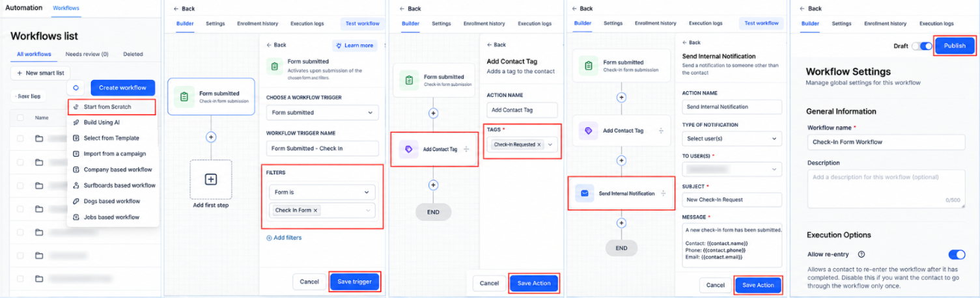Click the Create workflow button
980x298 pixels.
[123, 88]
